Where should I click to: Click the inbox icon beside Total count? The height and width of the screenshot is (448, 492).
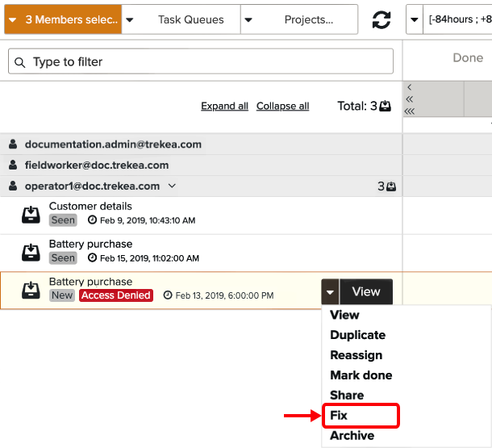pos(386,107)
